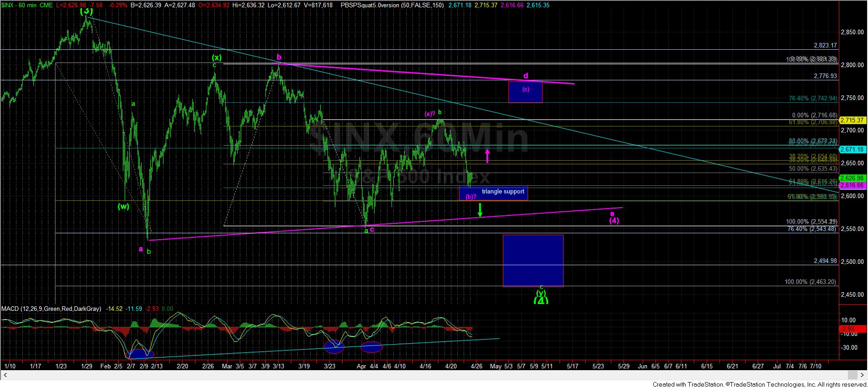The image size is (868, 388).
Task: Select the large blue target box above (y)
Action: click(x=533, y=260)
